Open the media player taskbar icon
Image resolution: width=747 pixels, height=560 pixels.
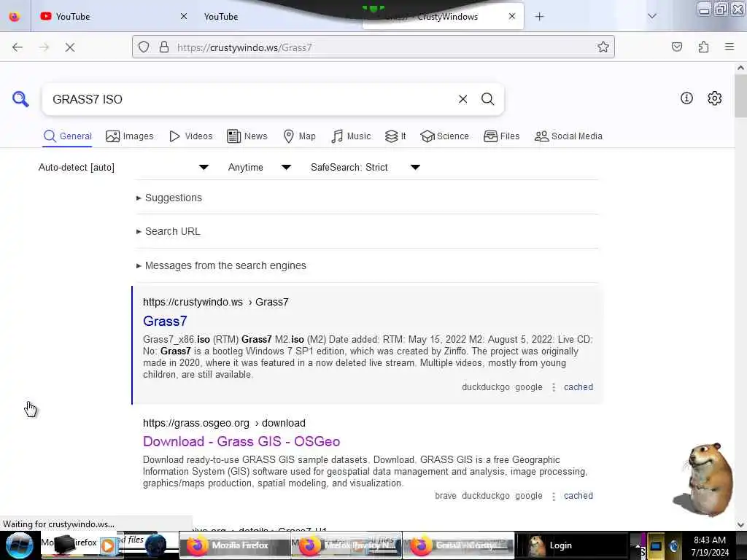[108, 545]
